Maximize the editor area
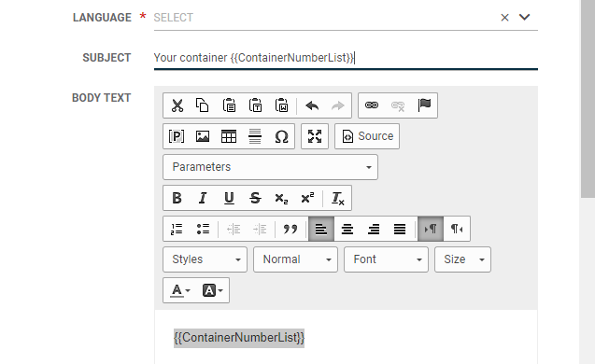 pos(315,136)
